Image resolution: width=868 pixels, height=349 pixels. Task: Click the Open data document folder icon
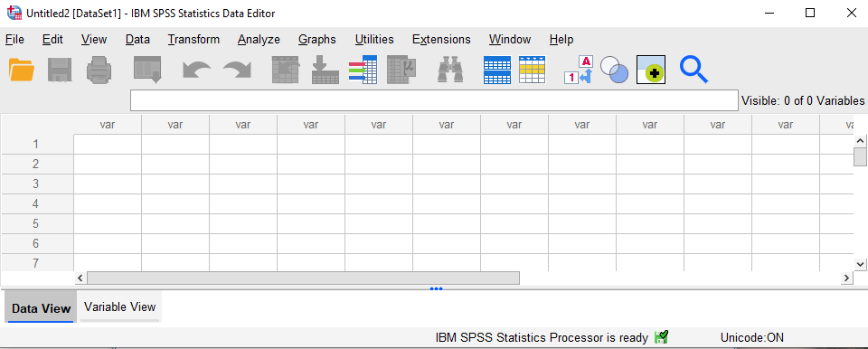(x=22, y=70)
